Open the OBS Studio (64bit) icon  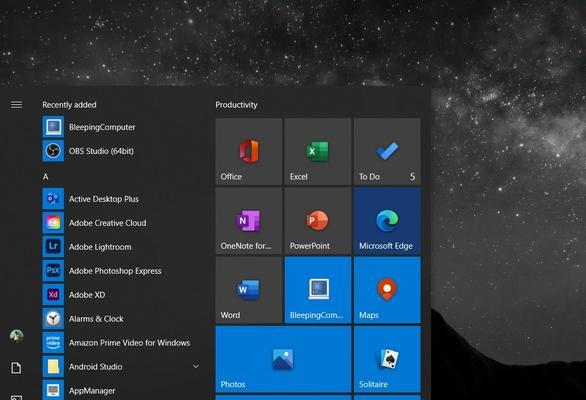(53, 151)
